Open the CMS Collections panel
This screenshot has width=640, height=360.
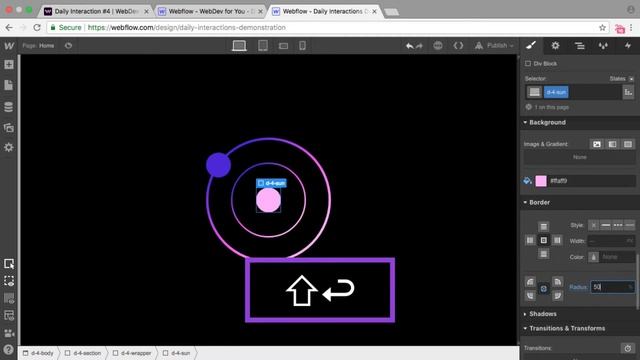[9, 107]
